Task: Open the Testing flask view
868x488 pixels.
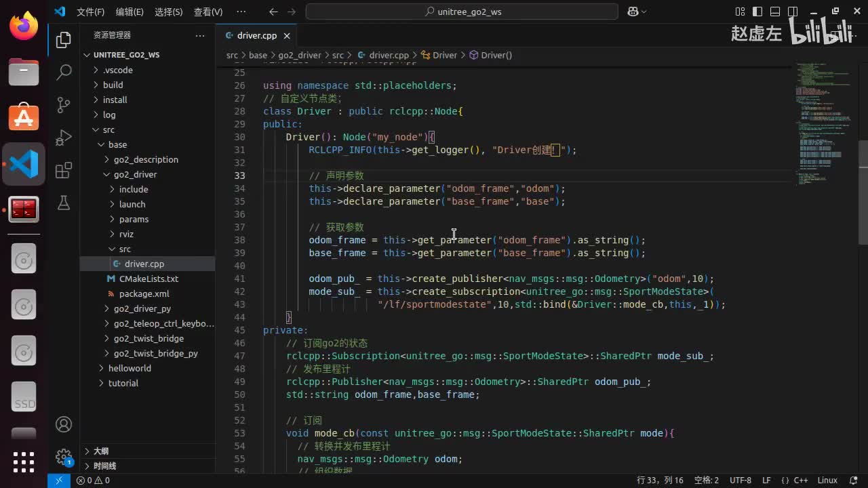Action: click(x=64, y=202)
